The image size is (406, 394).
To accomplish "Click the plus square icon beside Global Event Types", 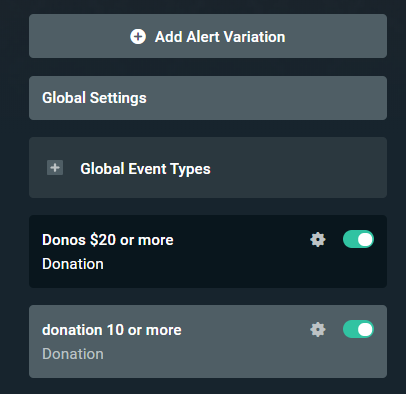I will click(x=55, y=168).
